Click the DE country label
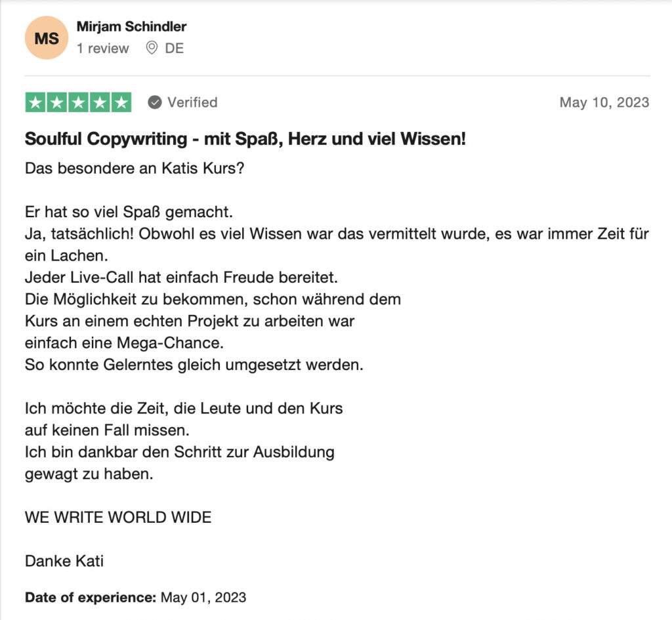Screen dimensions: 672x620 point(175,48)
